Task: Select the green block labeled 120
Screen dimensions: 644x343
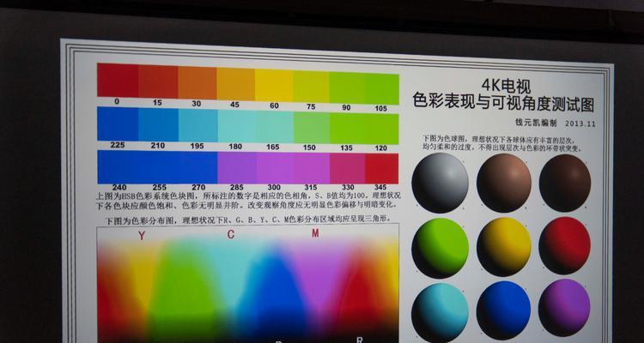Action: click(x=382, y=129)
